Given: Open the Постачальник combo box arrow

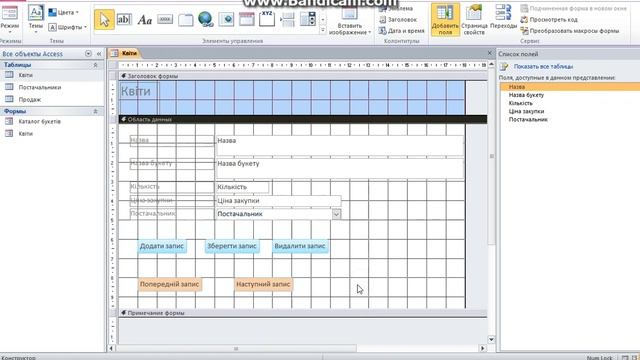Looking at the screenshot, I should pyautogui.click(x=336, y=214).
